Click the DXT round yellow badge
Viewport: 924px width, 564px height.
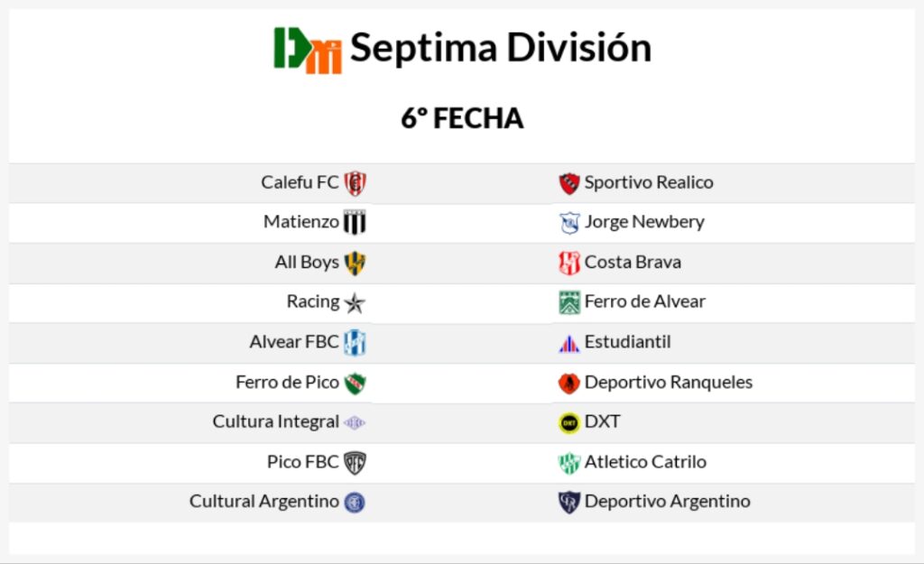tap(568, 421)
